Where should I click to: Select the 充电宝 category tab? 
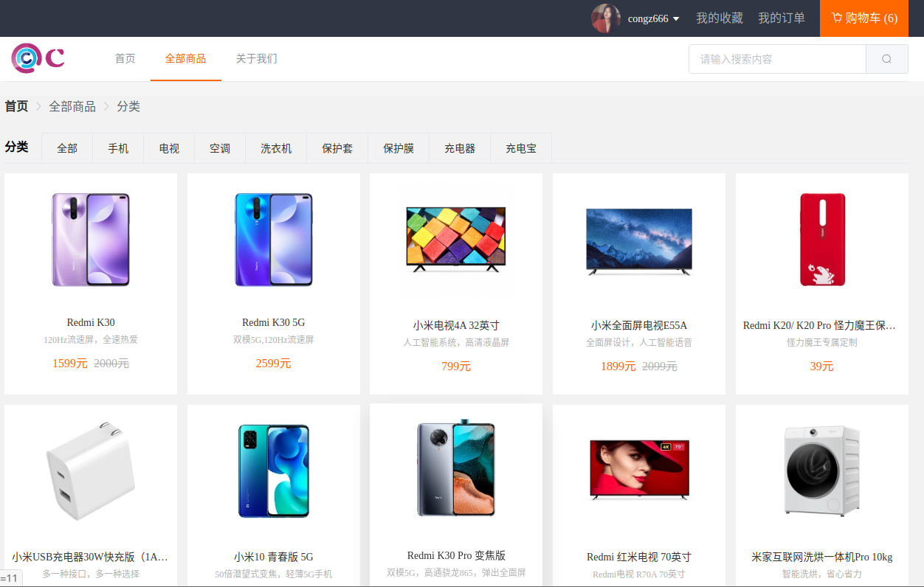[521, 148]
